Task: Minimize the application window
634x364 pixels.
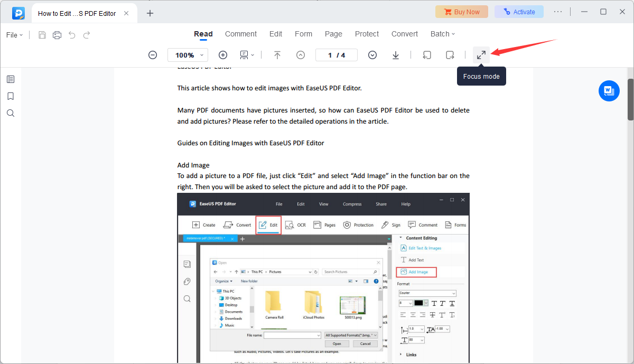Action: 584,12
